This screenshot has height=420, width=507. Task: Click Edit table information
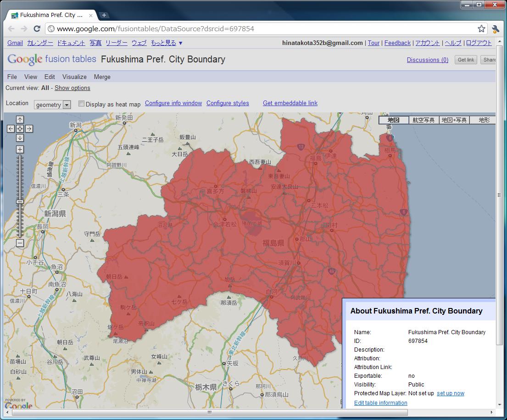click(x=380, y=403)
